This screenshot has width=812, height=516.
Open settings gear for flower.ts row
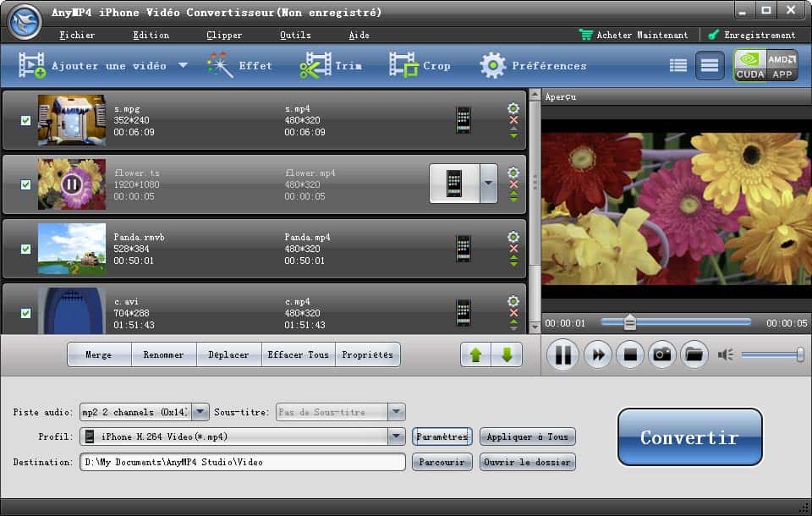pos(513,172)
